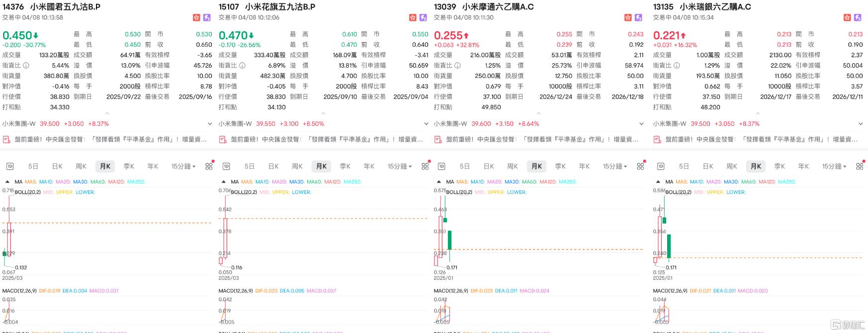The width and height of the screenshot is (868, 333).
Task: Switch to the 日K tab in the 13135 chart
Action: pos(708,166)
